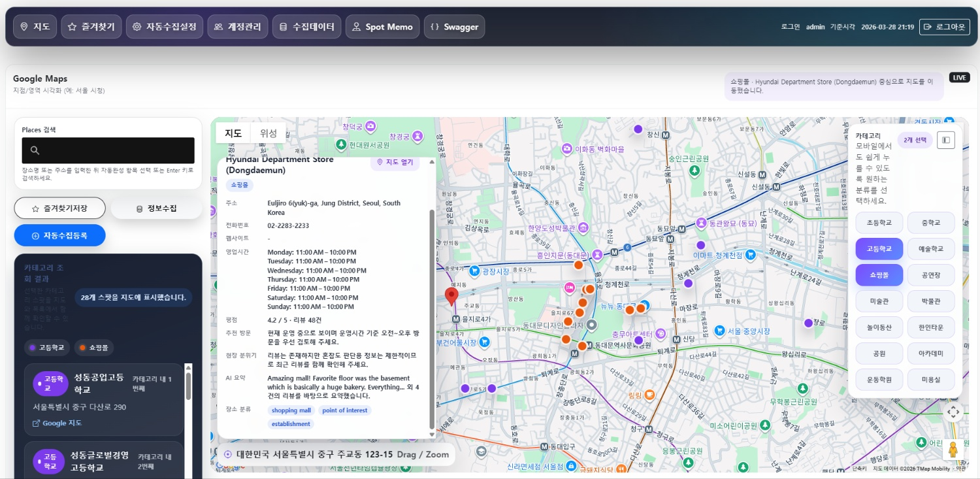Click the 신당 subway station marker
980x479 pixels.
[677, 339]
